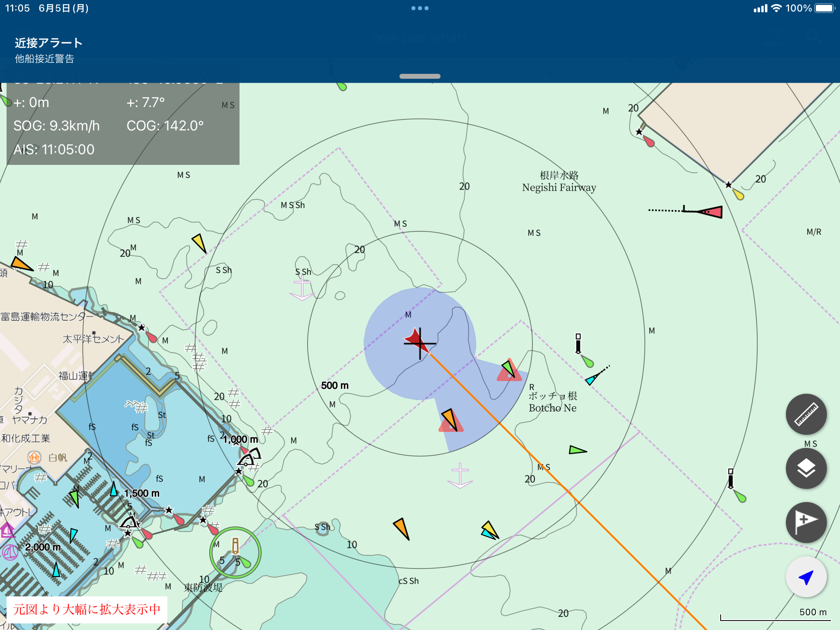Tap the three-dot multitasking menu at top
The image size is (840, 630).
(420, 8)
